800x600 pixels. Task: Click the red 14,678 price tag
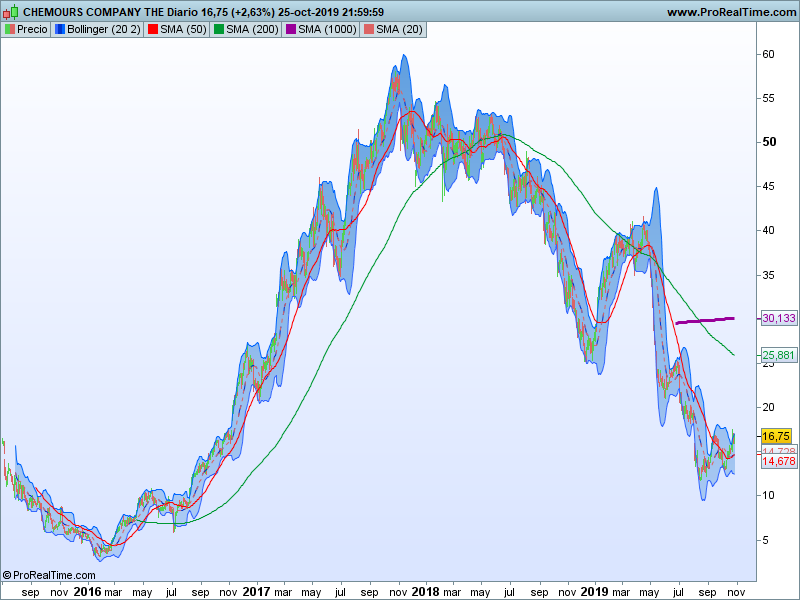click(x=779, y=461)
